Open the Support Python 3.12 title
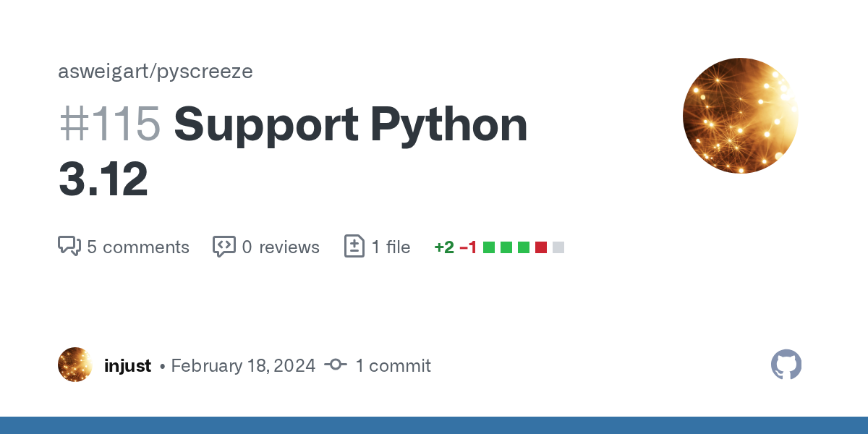The width and height of the screenshot is (868, 434). [x=293, y=151]
